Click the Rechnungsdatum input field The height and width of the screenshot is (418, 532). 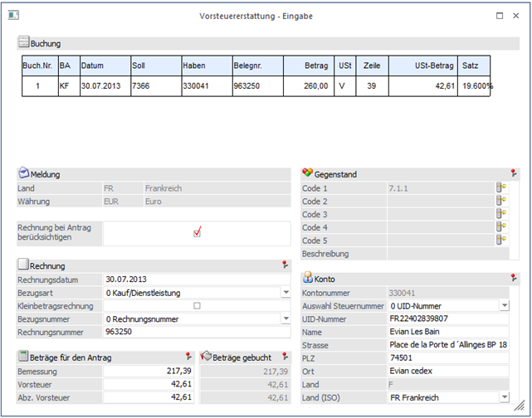point(196,279)
